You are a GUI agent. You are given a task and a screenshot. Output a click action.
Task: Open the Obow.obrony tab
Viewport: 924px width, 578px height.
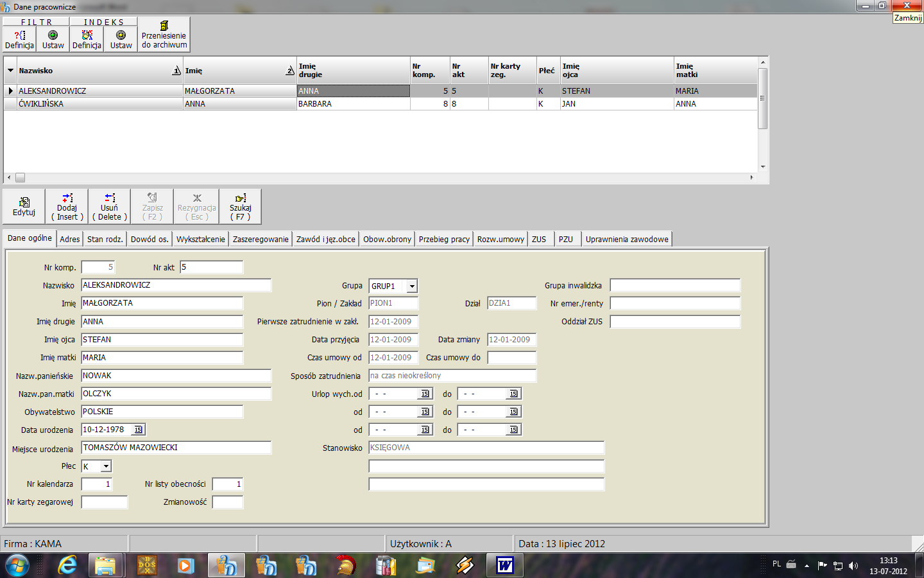tap(388, 239)
